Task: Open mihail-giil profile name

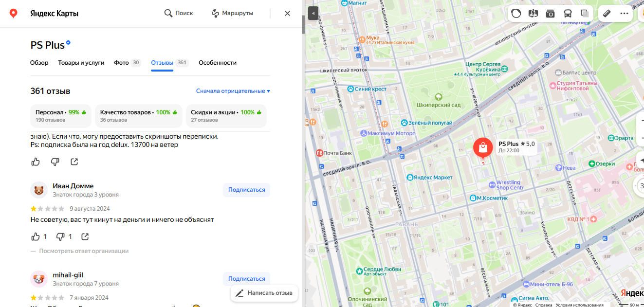Action: click(x=68, y=275)
